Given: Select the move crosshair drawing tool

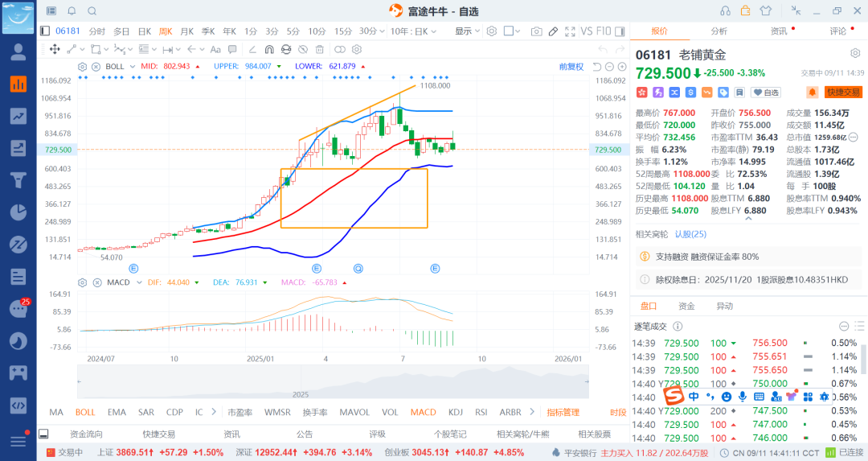Looking at the screenshot, I should (55, 49).
